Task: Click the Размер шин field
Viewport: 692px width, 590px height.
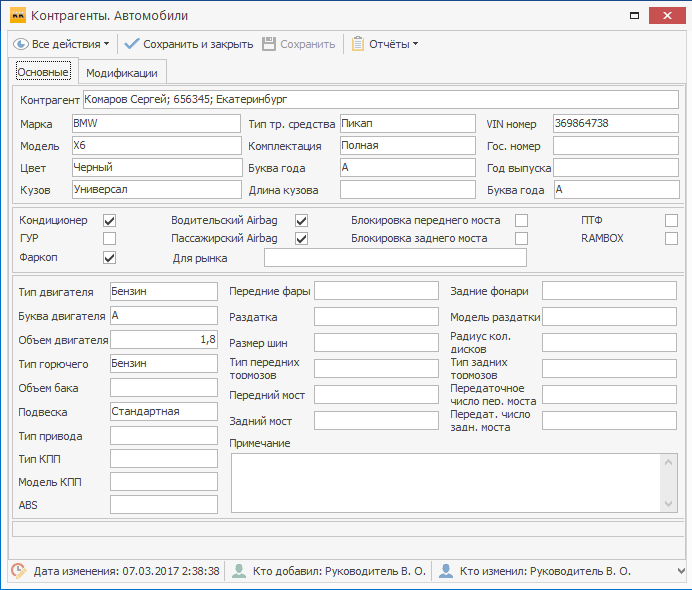Action: point(376,343)
